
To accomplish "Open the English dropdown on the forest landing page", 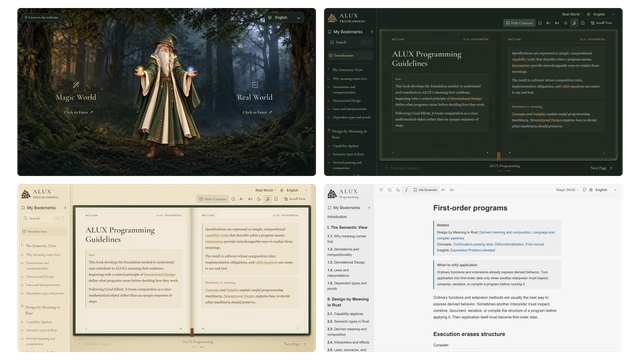I will click(284, 18).
